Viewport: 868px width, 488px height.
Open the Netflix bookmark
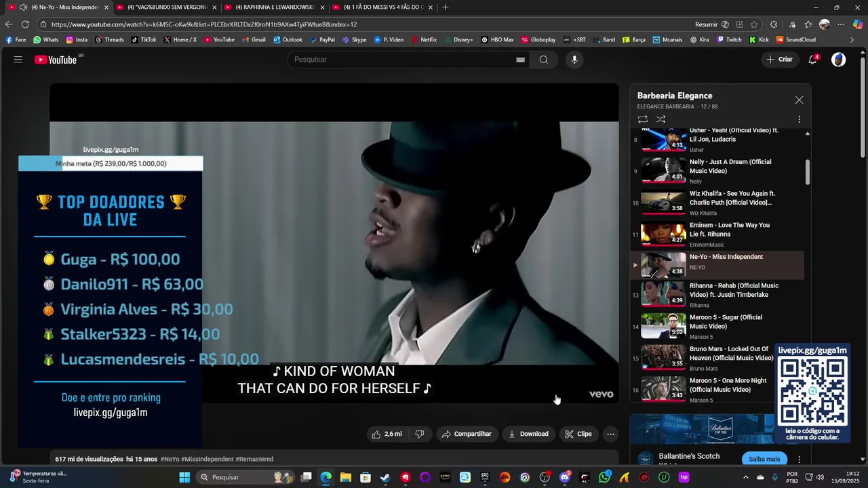[x=423, y=40]
